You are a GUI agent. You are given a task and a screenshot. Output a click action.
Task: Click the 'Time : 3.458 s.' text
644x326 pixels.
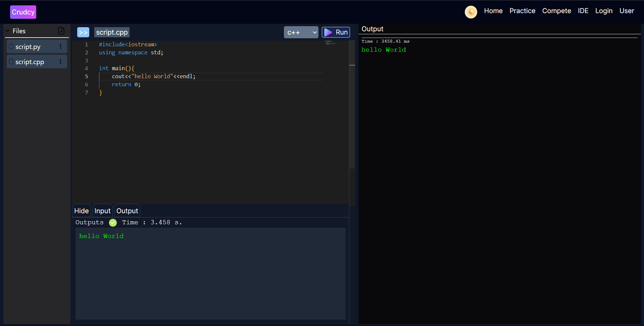pos(152,222)
